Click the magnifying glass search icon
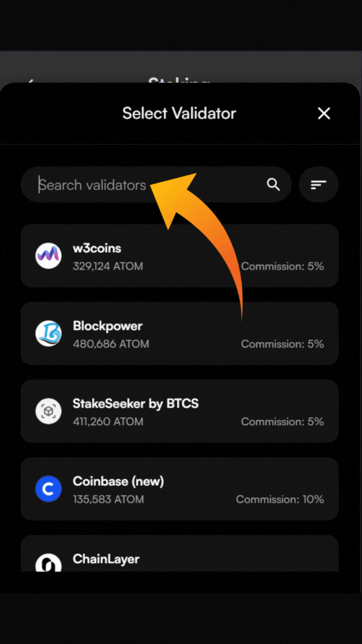The image size is (362, 644). [273, 184]
